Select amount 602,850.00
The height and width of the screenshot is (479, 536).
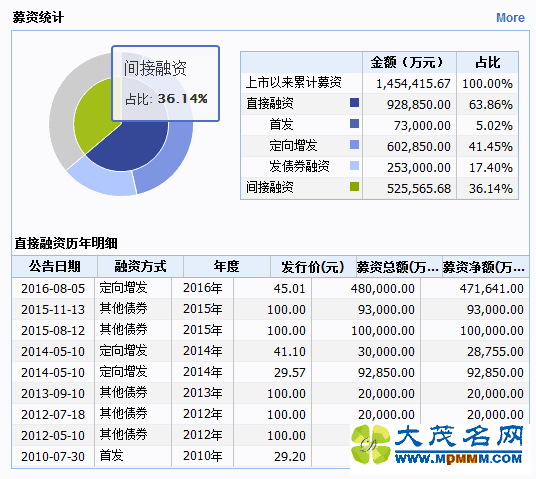[419, 147]
